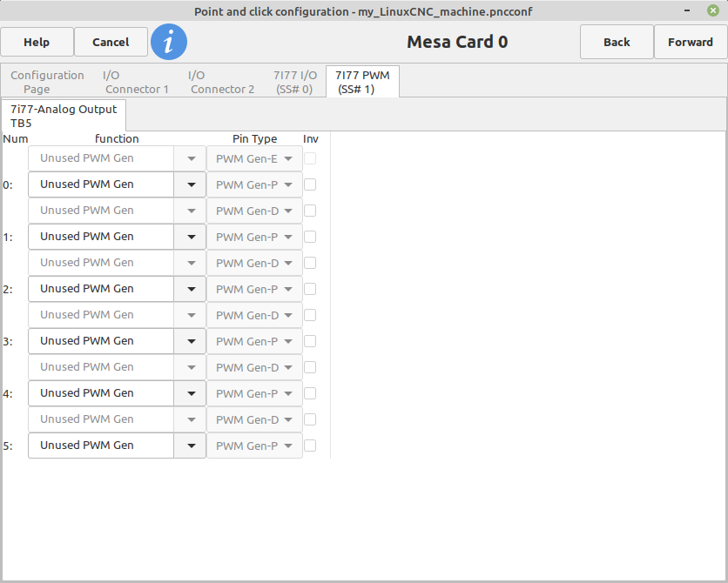Minimize the pncconf window

tap(687, 10)
